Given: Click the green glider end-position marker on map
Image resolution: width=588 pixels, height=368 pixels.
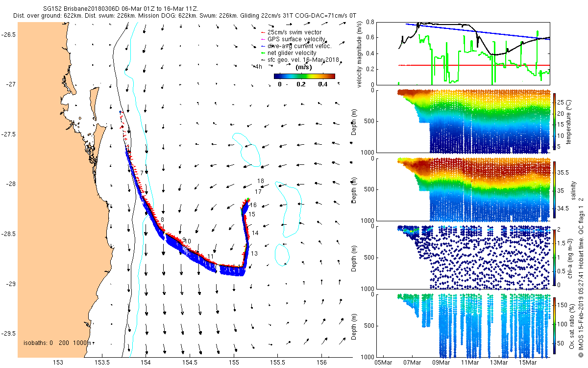Looking at the screenshot, I should pyautogui.click(x=248, y=199).
